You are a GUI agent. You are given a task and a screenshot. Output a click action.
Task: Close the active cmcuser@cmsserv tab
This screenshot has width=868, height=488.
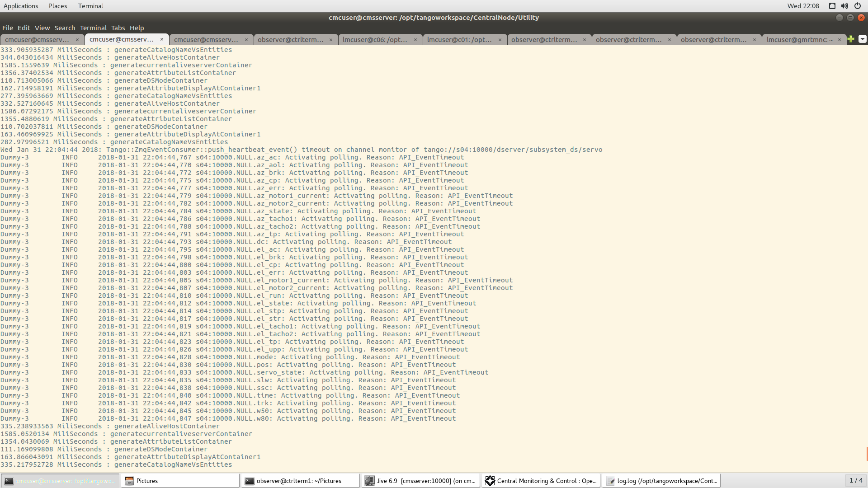point(161,40)
